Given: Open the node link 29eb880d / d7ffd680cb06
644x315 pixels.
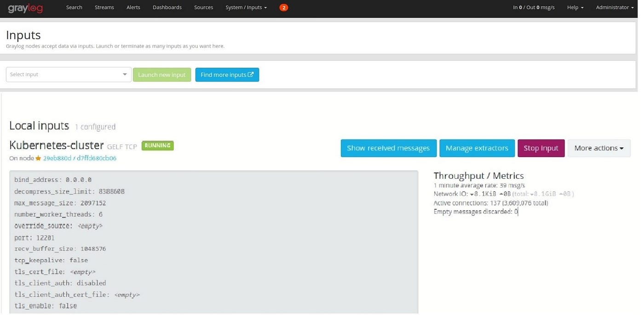Looking at the screenshot, I should (x=80, y=158).
